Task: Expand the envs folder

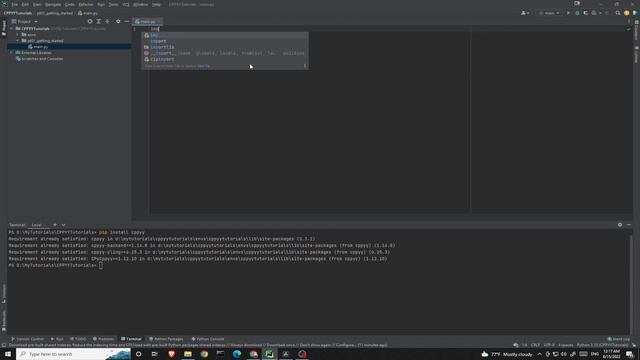Action: tap(17, 35)
